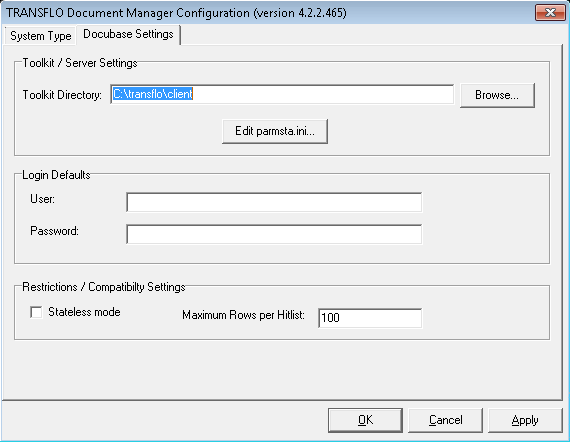The image size is (570, 442).
Task: Close the configuration dialog window
Action: pyautogui.click(x=550, y=13)
